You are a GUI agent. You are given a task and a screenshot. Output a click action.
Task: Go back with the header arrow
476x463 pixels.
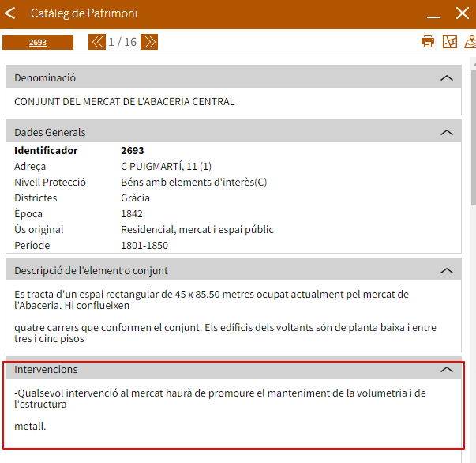[x=10, y=13]
